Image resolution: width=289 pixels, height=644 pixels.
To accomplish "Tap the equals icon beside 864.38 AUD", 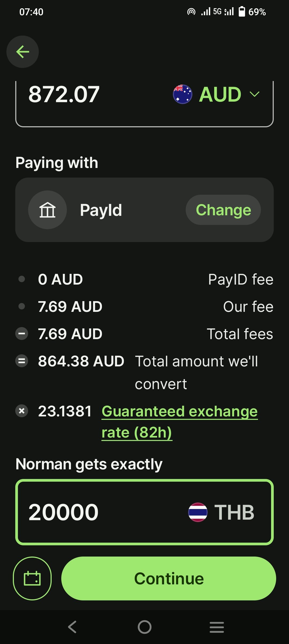I will 22,361.
